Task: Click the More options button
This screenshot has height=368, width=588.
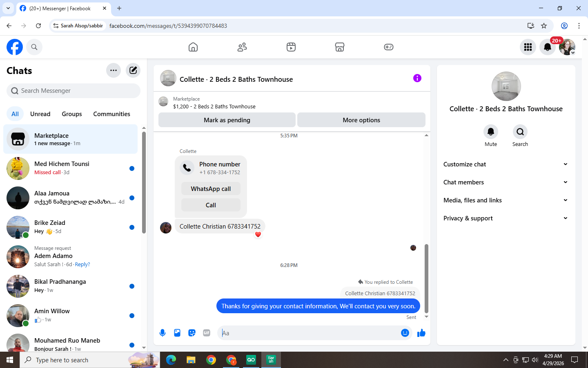Action: coord(361,120)
